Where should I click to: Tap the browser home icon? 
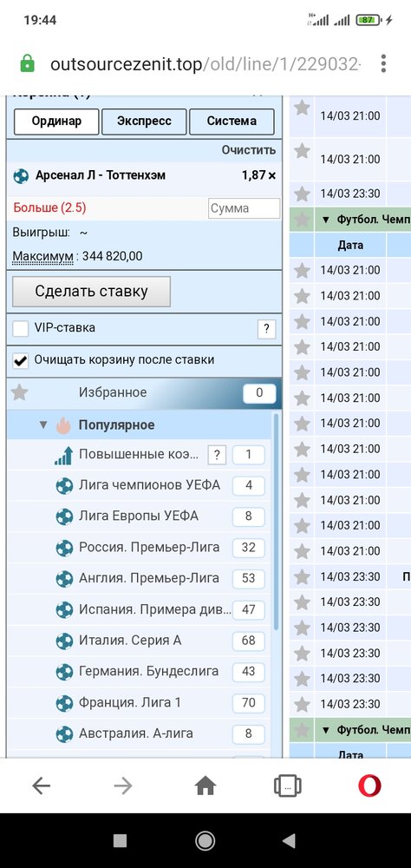205,786
